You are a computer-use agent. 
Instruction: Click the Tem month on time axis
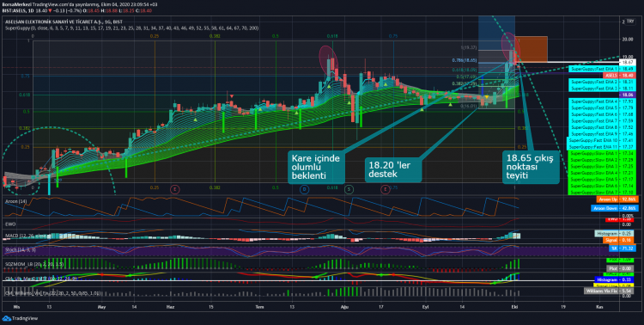(258, 307)
